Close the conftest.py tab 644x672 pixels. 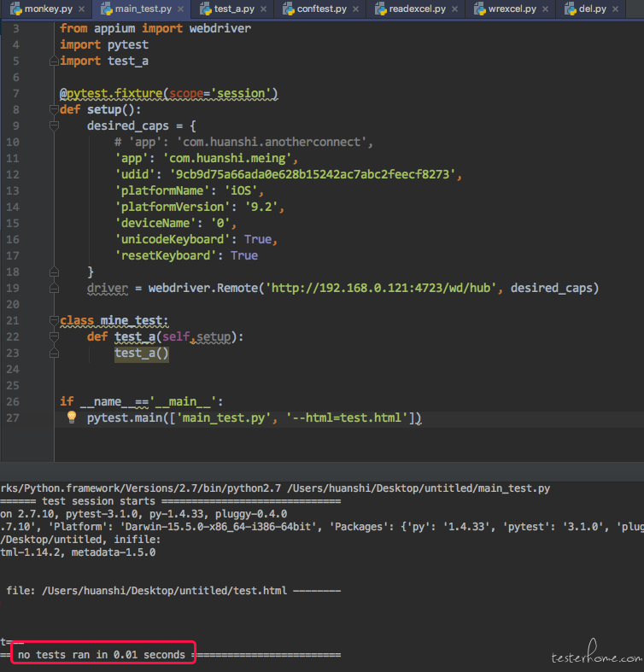[355, 9]
